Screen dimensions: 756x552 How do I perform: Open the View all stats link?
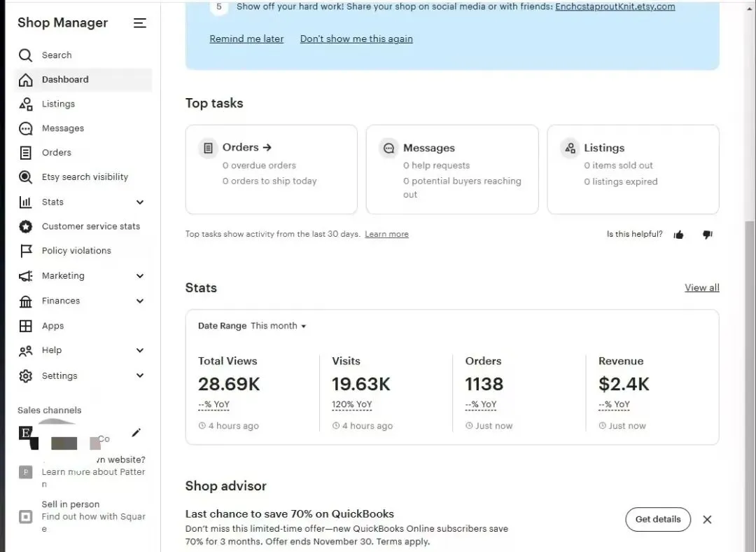coord(701,288)
